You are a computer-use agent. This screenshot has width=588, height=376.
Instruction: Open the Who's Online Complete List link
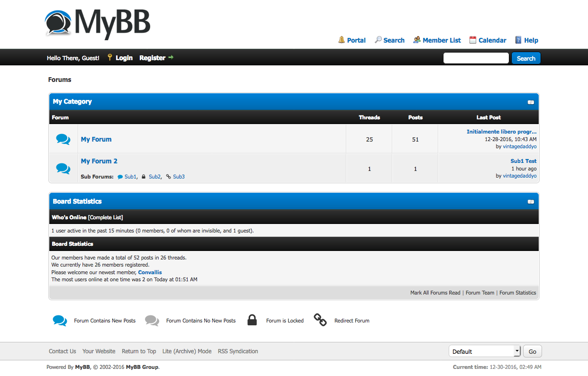106,217
